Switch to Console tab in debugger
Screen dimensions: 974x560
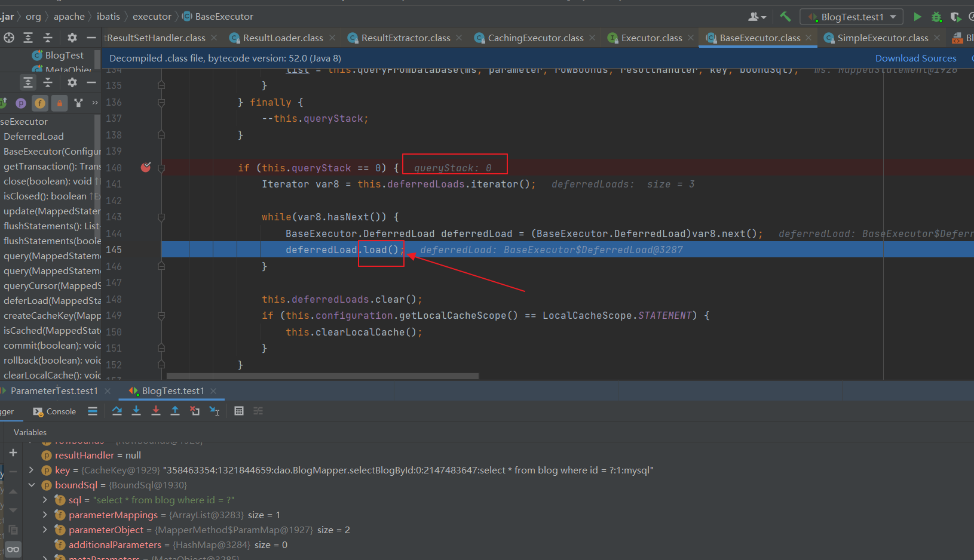tap(54, 411)
